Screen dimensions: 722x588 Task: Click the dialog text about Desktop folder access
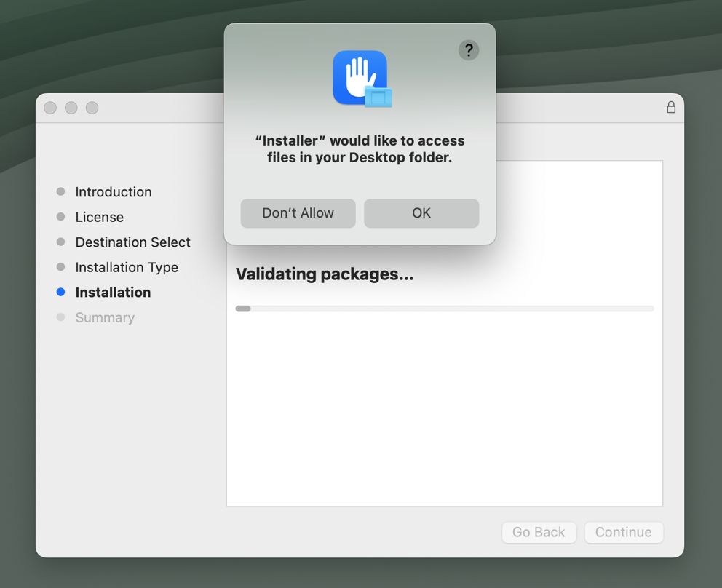coord(360,148)
